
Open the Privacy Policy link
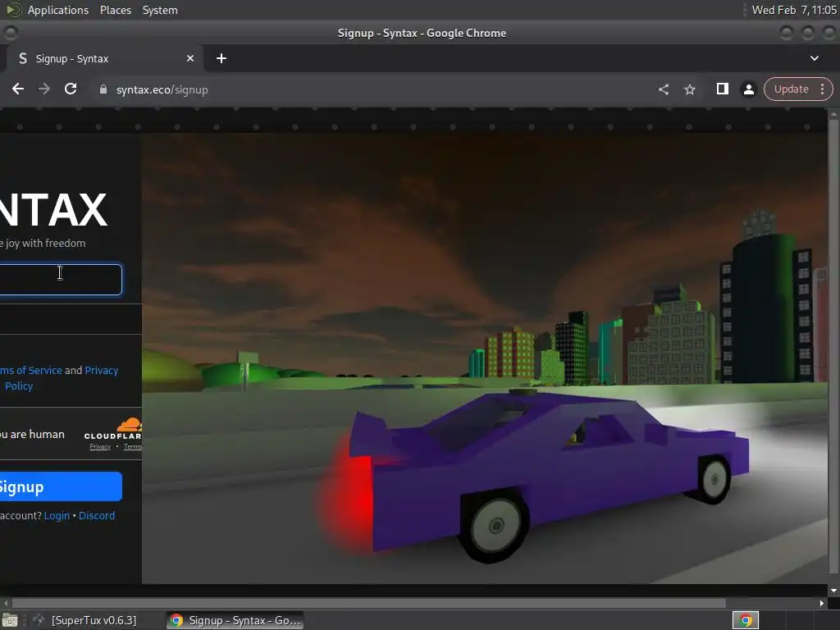tap(62, 378)
